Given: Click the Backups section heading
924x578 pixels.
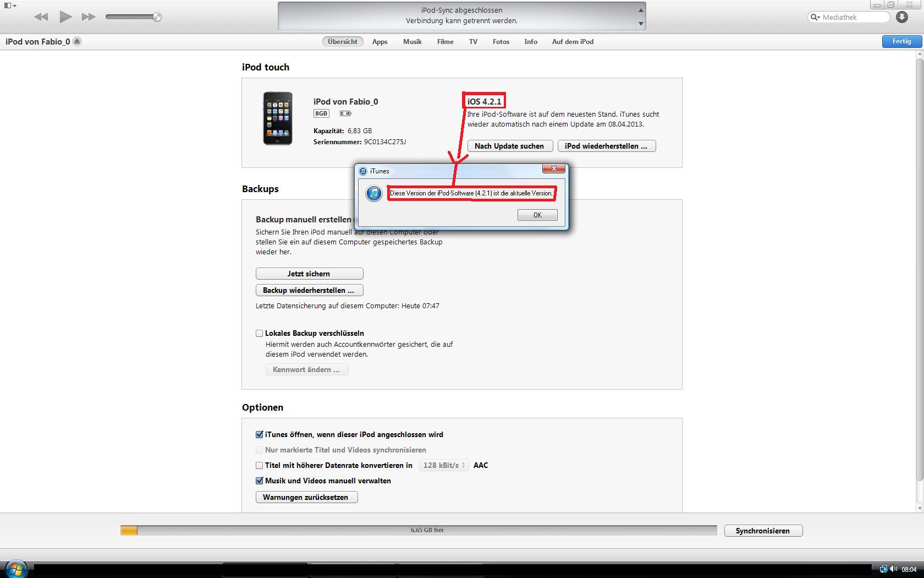Looking at the screenshot, I should (260, 189).
